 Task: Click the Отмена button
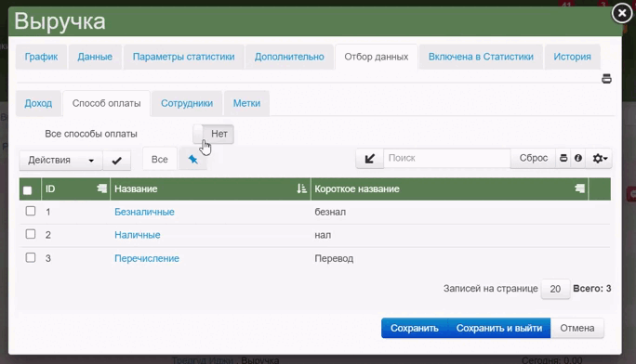pyautogui.click(x=577, y=328)
